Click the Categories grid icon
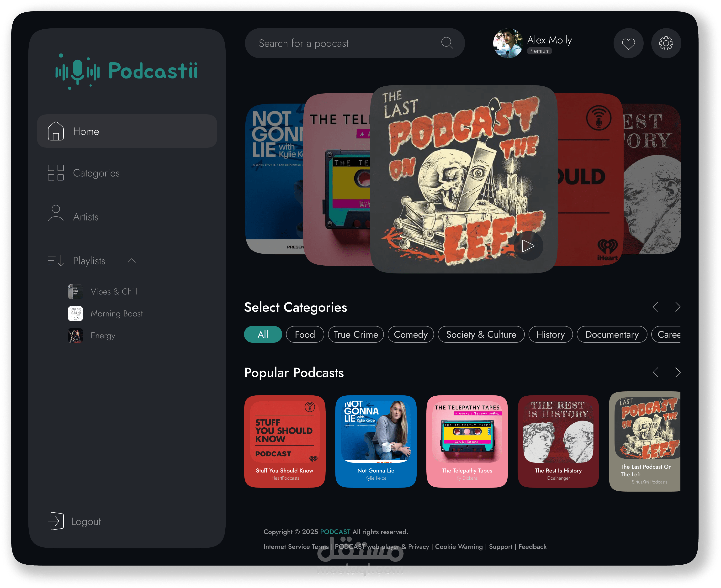This screenshot has width=721, height=588. 56,173
